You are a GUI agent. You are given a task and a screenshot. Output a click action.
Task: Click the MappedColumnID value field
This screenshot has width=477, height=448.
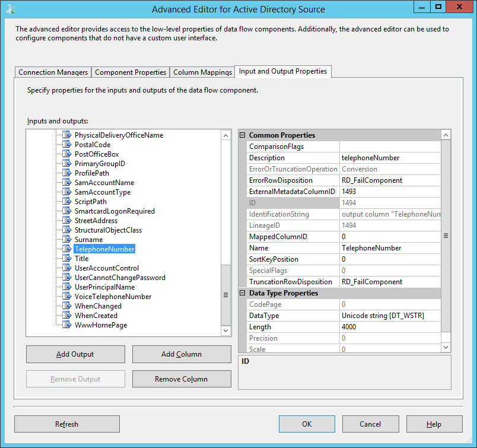point(390,237)
